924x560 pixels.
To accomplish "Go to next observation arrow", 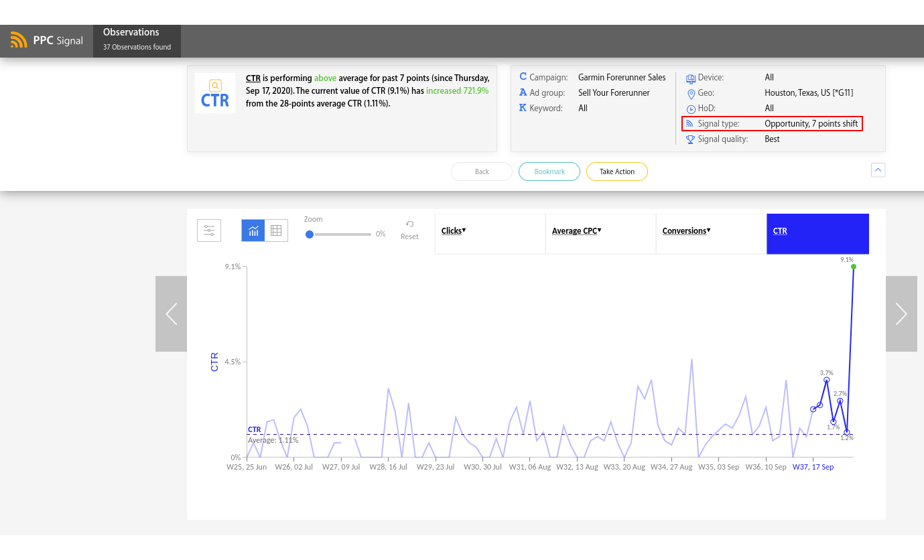I will [901, 313].
